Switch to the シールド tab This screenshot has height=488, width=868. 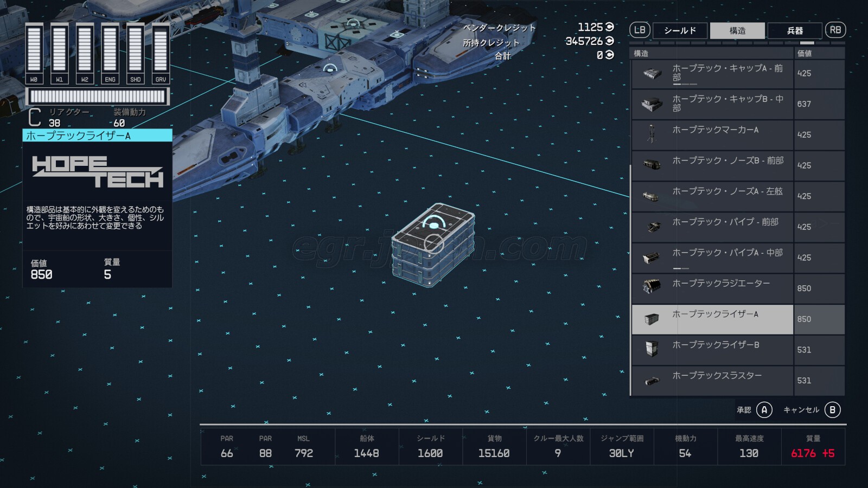[x=680, y=31]
